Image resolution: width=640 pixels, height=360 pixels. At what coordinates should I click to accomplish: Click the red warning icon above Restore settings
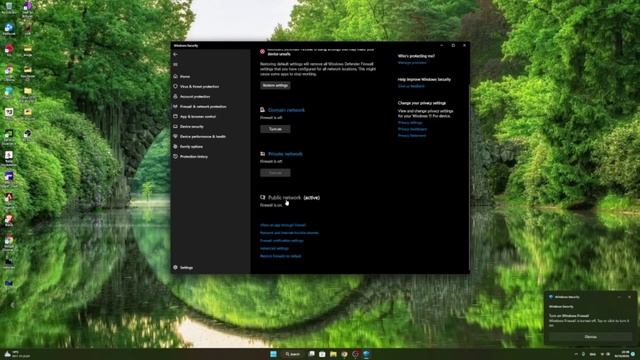[262, 51]
